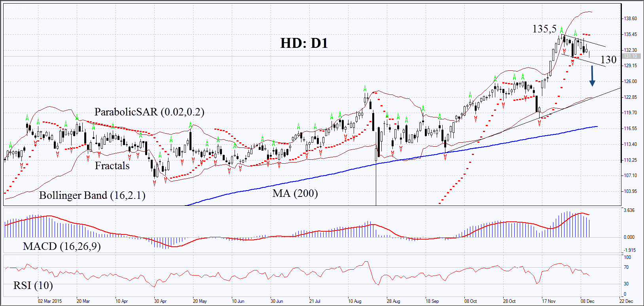Click the MA (200) label

pyautogui.click(x=295, y=193)
